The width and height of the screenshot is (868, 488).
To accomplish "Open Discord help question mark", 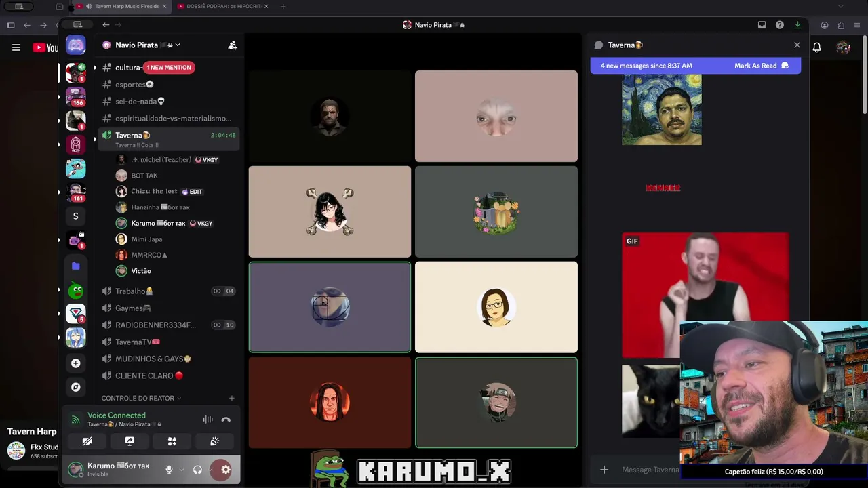I will [x=780, y=25].
